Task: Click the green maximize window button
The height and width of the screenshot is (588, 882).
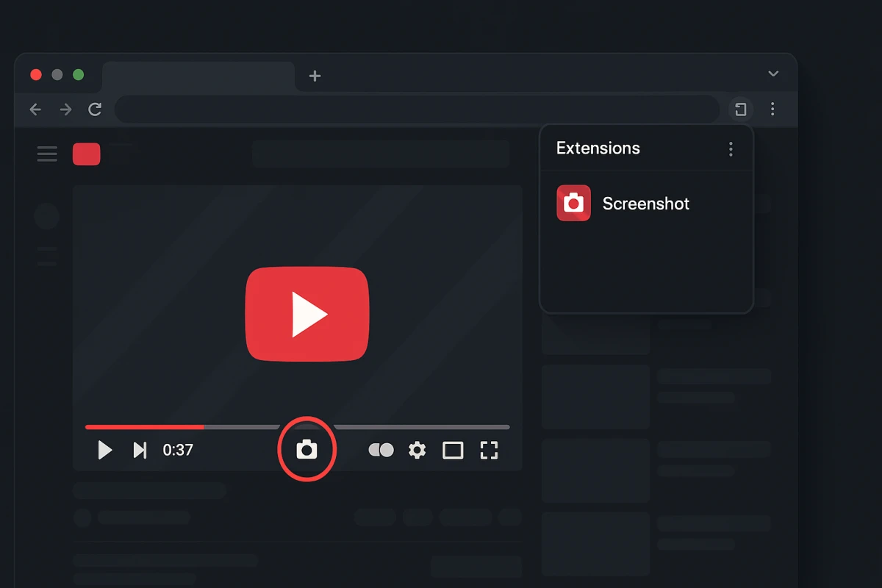Action: coord(79,75)
